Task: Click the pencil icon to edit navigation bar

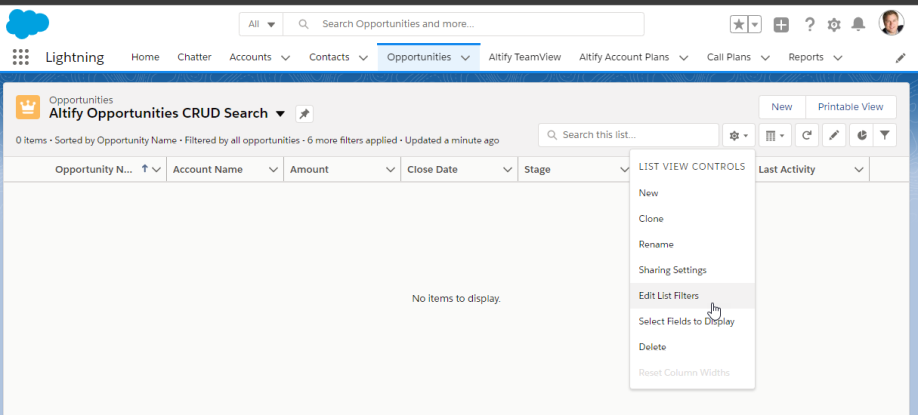Action: 900,58
